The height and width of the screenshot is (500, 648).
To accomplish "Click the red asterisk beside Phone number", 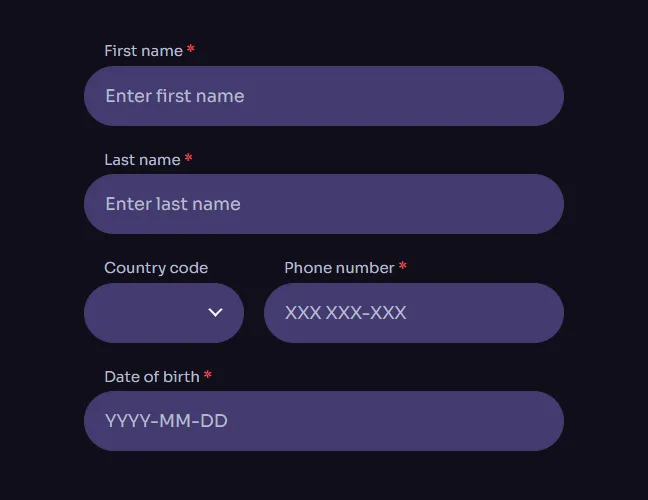I will tap(403, 267).
